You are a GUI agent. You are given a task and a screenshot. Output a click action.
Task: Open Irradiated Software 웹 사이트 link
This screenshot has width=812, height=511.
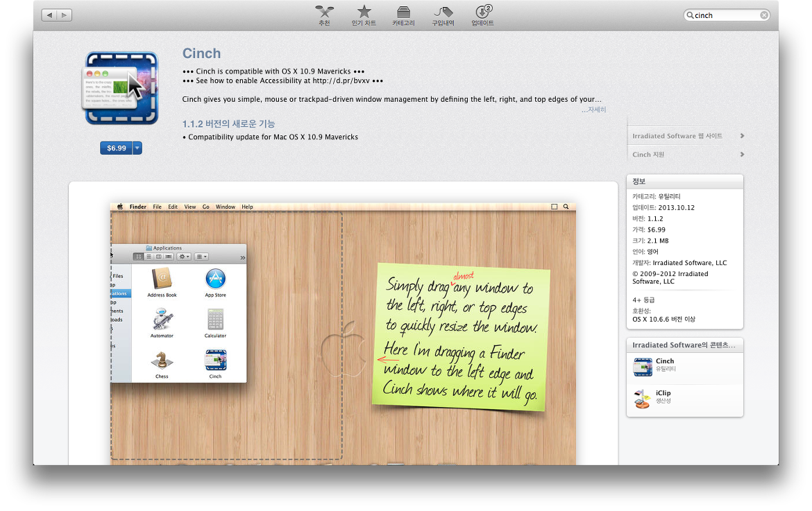[677, 136]
